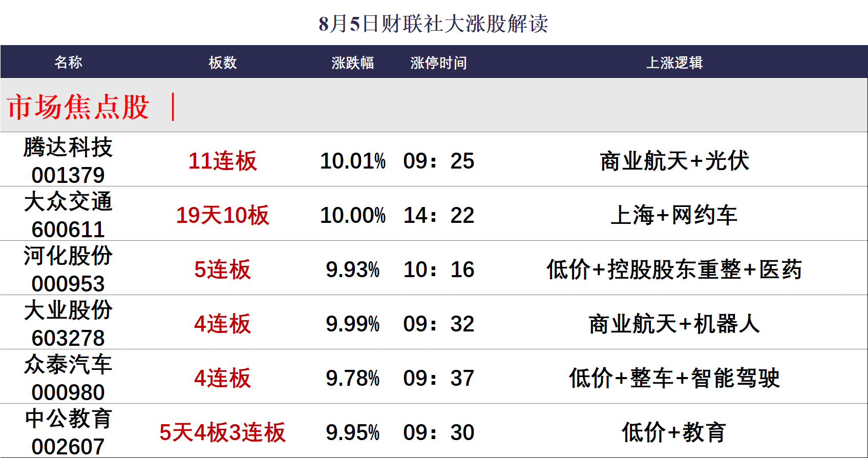Screen dimensions: 868x458
Task: Select stock name 大业股份
Action: (68, 310)
